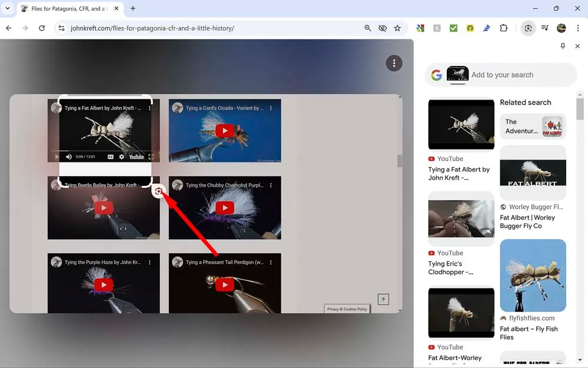Play the Chubby Chernobyl Purple video
This screenshot has width=588, height=368.
pyautogui.click(x=225, y=208)
